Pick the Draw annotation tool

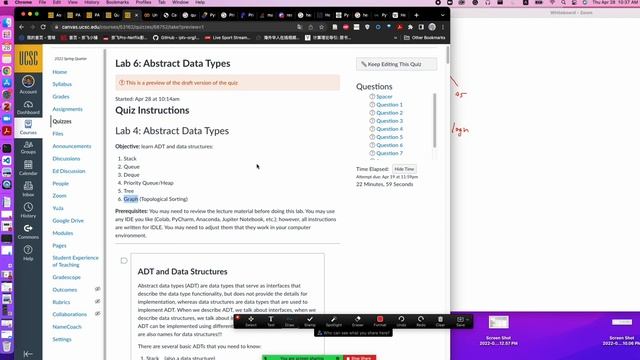click(289, 321)
